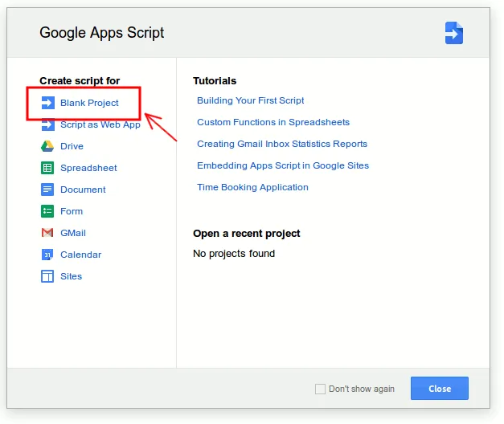Open Building Your First Script tutorial
Viewport: 504px width, 424px height.
(x=250, y=100)
